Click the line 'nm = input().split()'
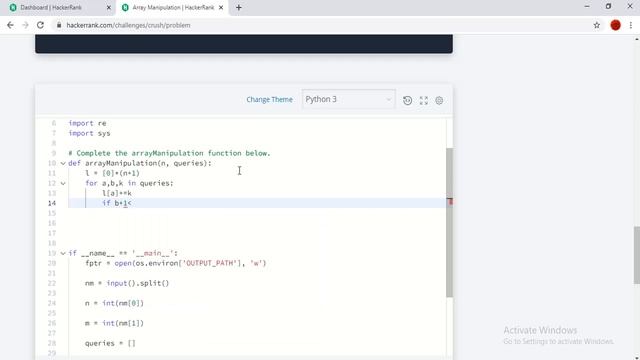The height and width of the screenshot is (360, 640). (127, 283)
